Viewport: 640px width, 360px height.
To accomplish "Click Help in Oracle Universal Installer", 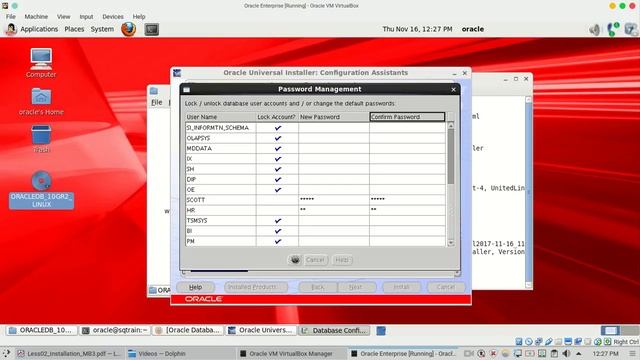I will 196,287.
